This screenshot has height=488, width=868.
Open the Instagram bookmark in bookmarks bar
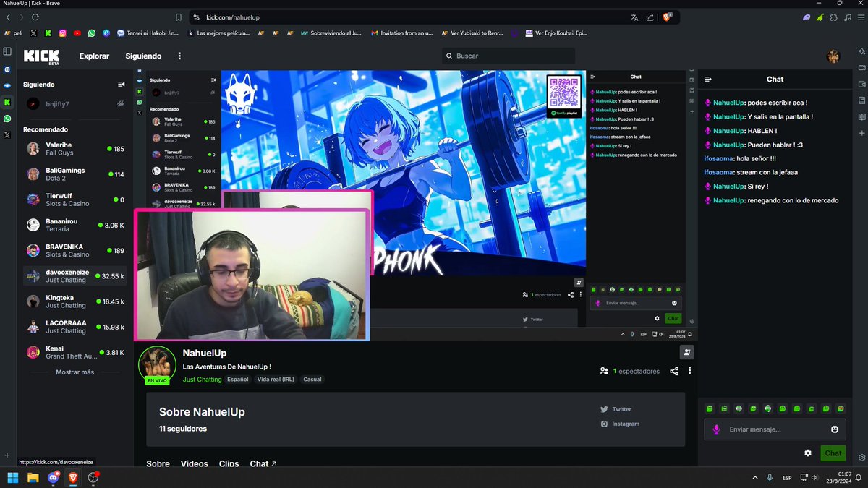coord(63,33)
